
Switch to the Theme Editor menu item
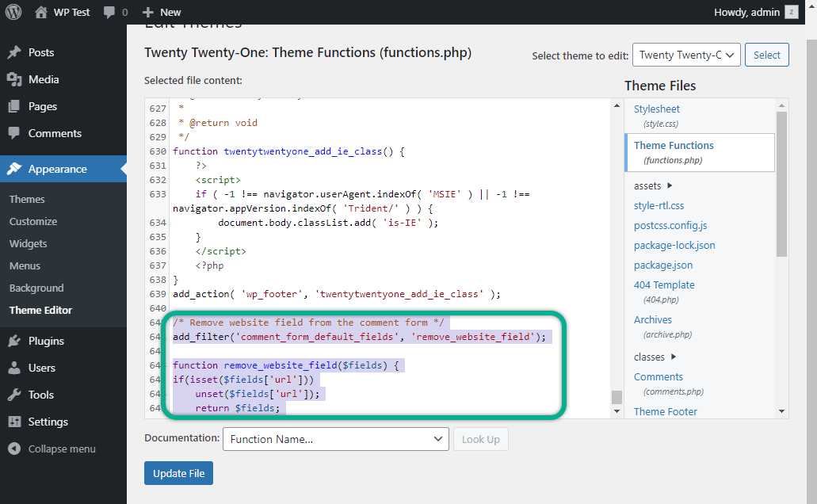click(x=41, y=310)
